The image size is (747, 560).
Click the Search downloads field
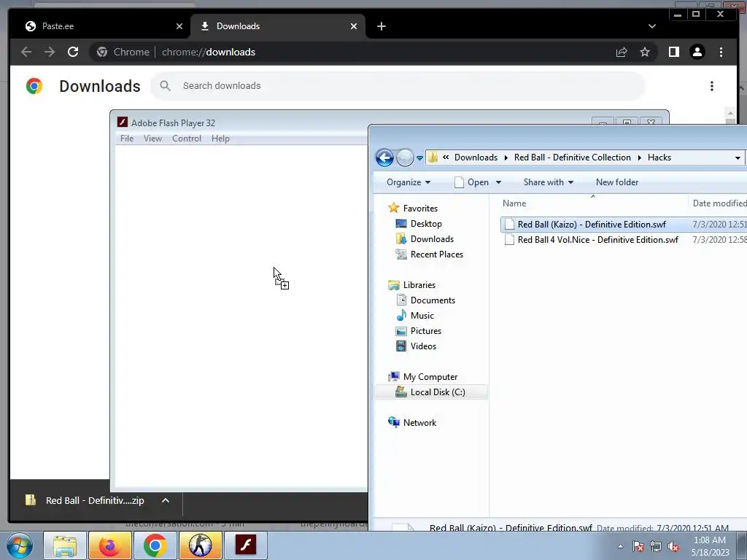point(398,86)
